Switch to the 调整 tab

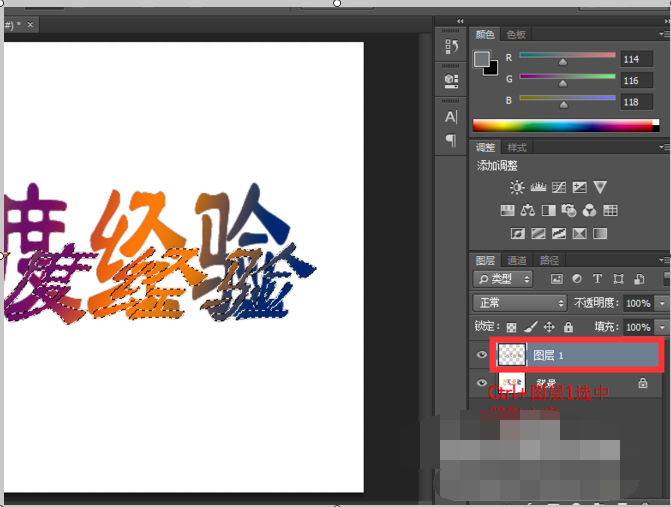tap(485, 148)
